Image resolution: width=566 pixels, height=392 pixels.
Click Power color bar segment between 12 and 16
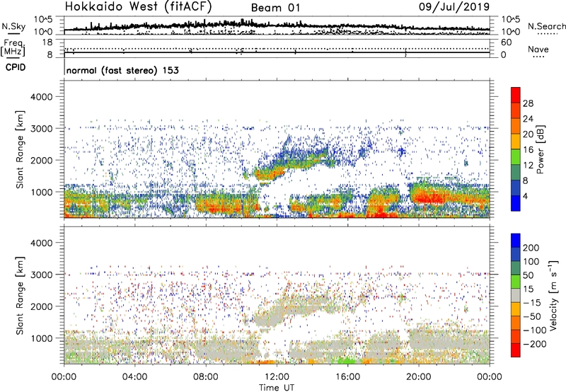[516, 157]
